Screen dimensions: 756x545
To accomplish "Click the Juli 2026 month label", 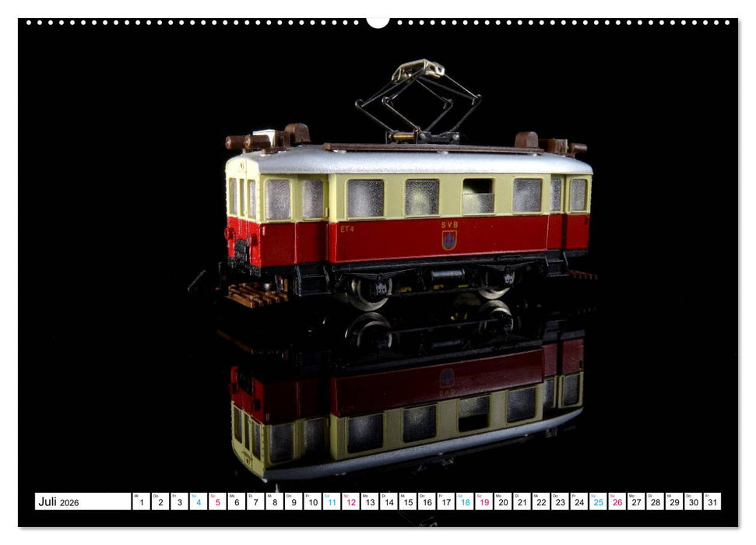I will click(x=58, y=502).
